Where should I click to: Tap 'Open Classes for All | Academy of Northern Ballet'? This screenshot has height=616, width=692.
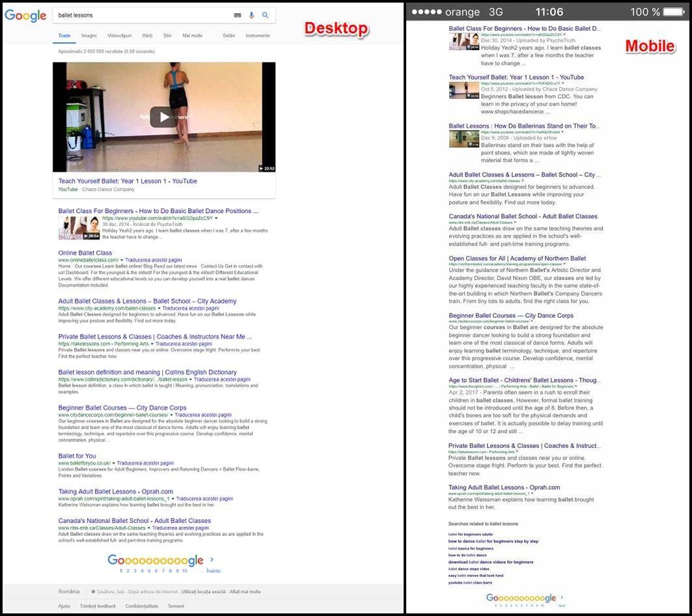point(518,259)
